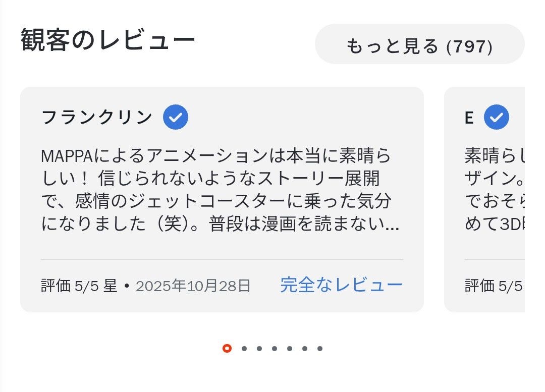Click the review date 2025年10月28日

[193, 286]
